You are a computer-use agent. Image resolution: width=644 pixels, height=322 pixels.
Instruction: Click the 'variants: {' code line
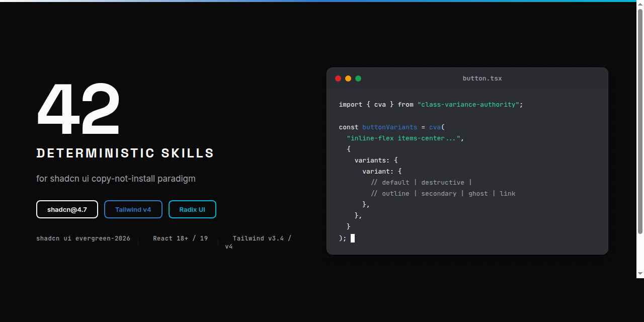coord(376,160)
